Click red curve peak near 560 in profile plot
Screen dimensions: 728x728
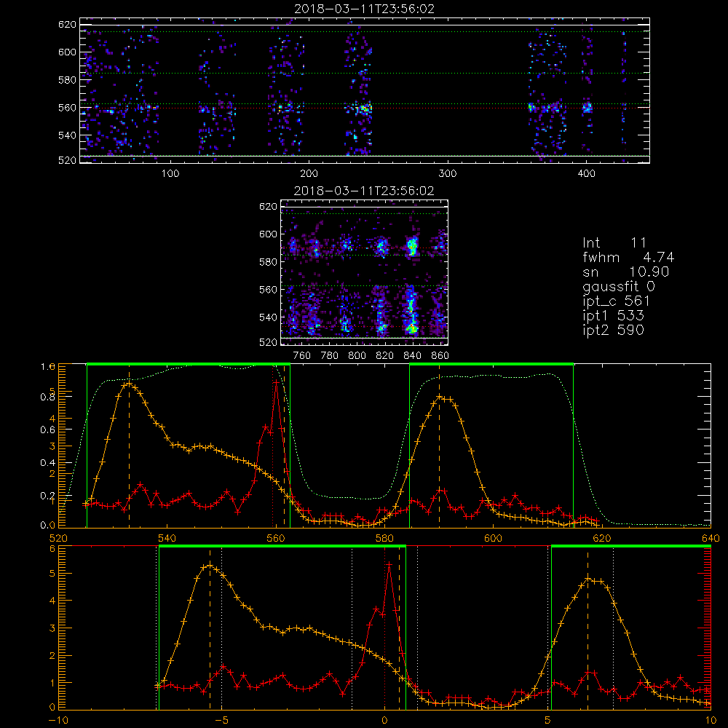click(276, 381)
